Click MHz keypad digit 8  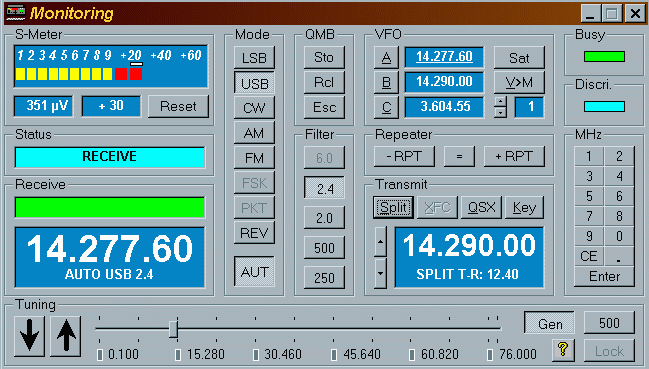point(619,216)
